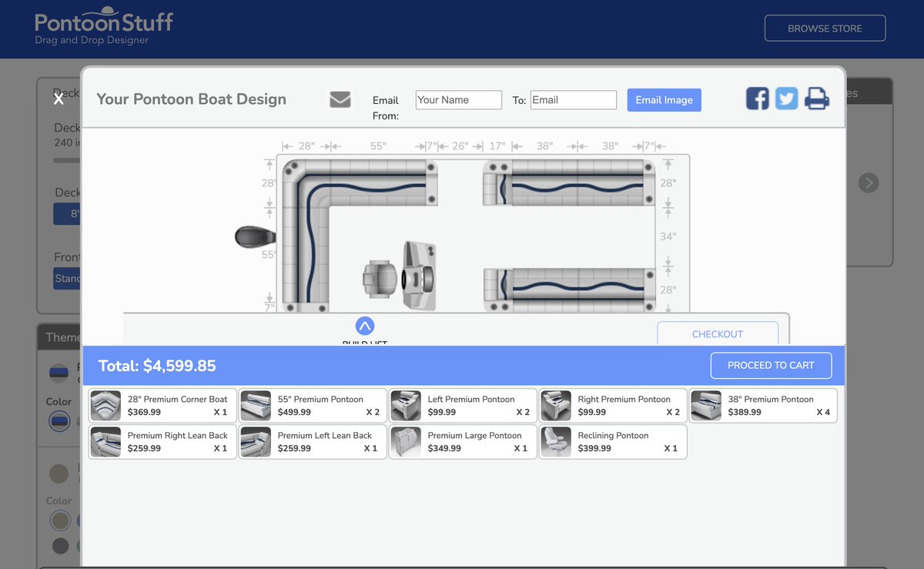This screenshot has width=924, height=569.
Task: Print the pontoon boat design
Action: 817,99
